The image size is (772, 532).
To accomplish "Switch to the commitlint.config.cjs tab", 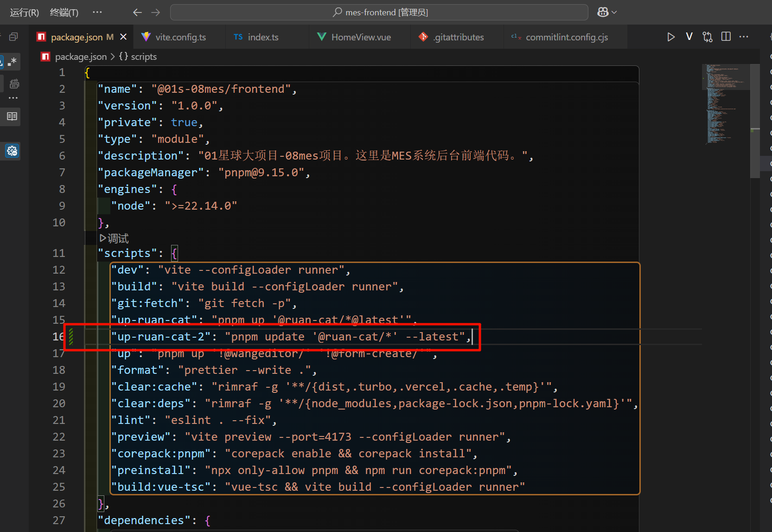I will pyautogui.click(x=566, y=37).
